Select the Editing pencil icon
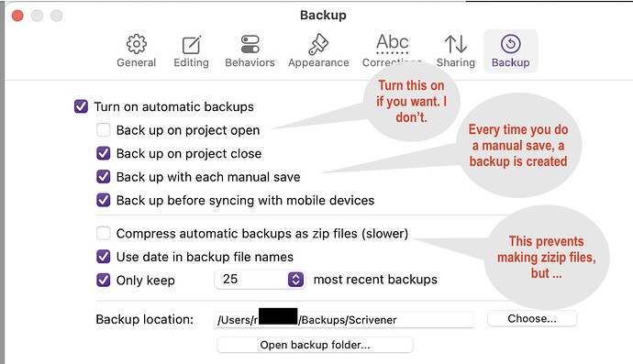The image size is (633, 364). click(x=192, y=45)
